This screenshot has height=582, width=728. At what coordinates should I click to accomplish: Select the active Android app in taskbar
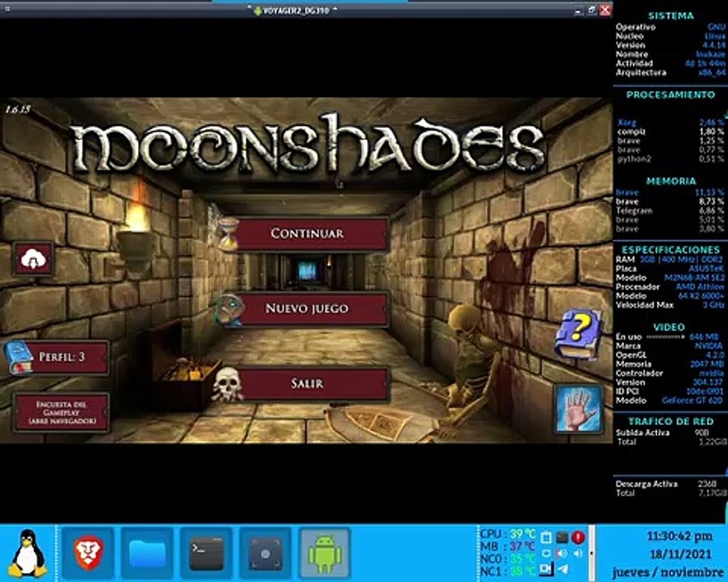coord(324,553)
